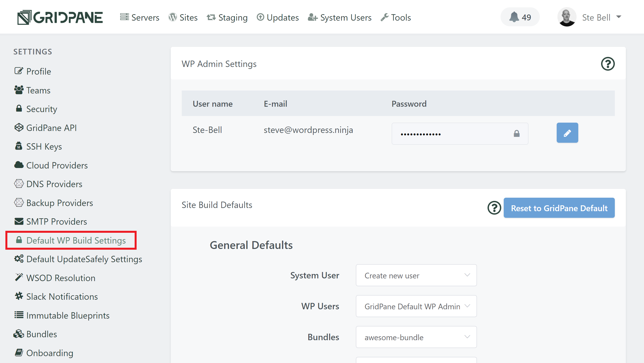Click the Updates circle arrow icon

[x=260, y=17]
